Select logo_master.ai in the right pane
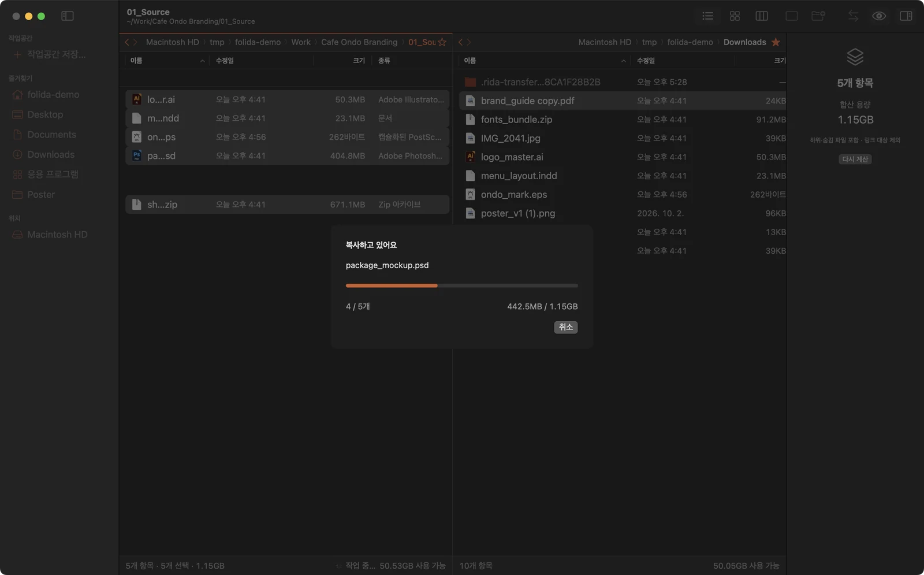This screenshot has width=924, height=575. tap(623, 157)
